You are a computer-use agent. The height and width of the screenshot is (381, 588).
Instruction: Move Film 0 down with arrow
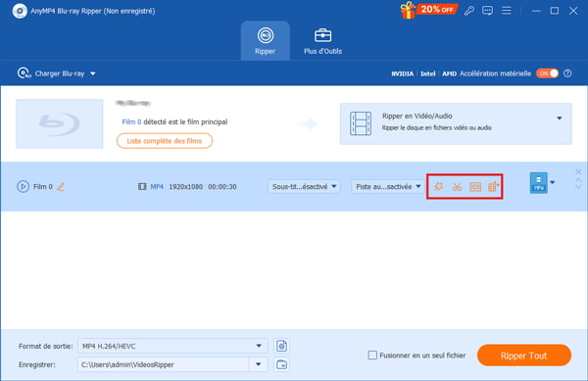[578, 186]
